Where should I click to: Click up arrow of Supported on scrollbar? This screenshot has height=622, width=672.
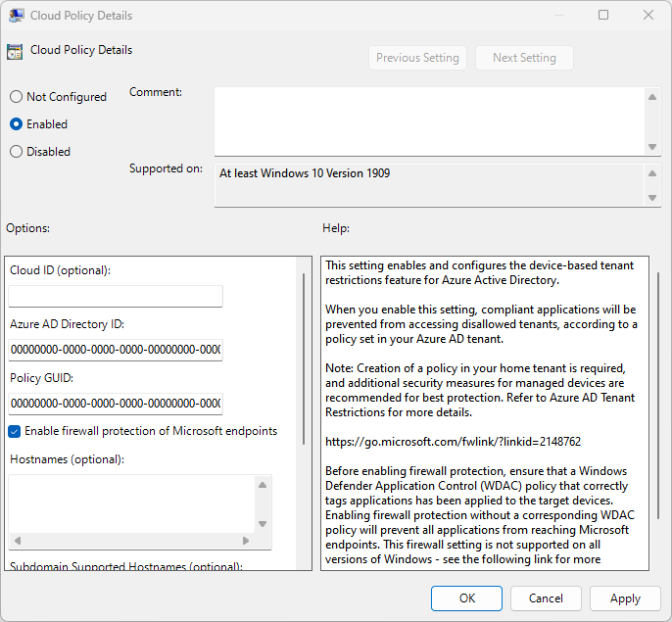pos(653,173)
